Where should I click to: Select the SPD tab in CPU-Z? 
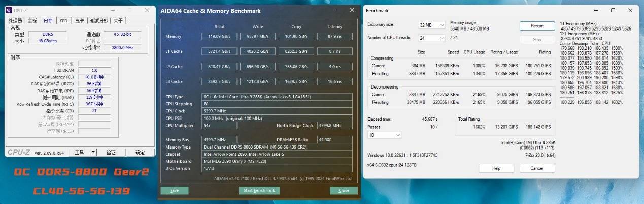[63, 21]
